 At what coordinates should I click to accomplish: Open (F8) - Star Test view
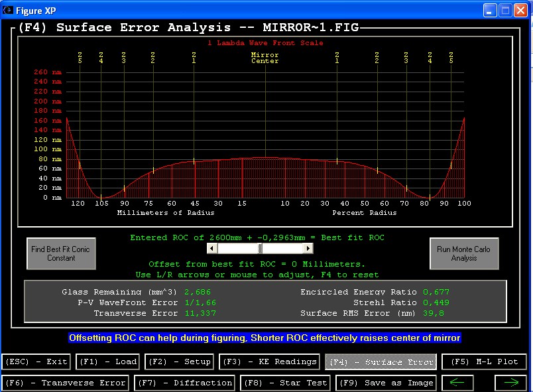click(285, 383)
